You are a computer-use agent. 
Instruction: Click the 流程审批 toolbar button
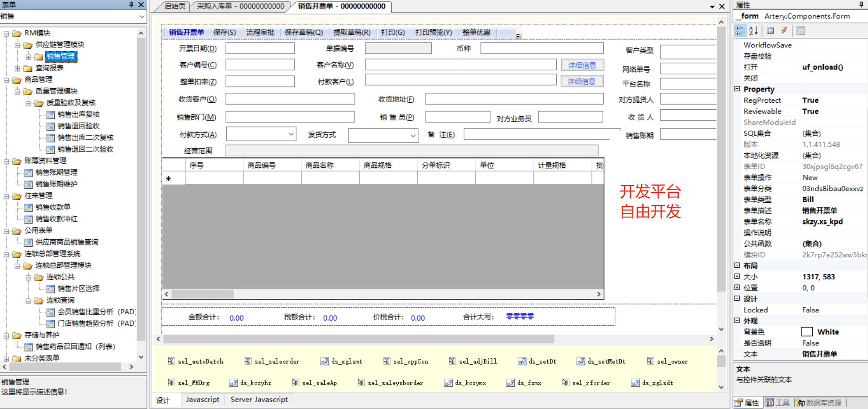(x=260, y=32)
